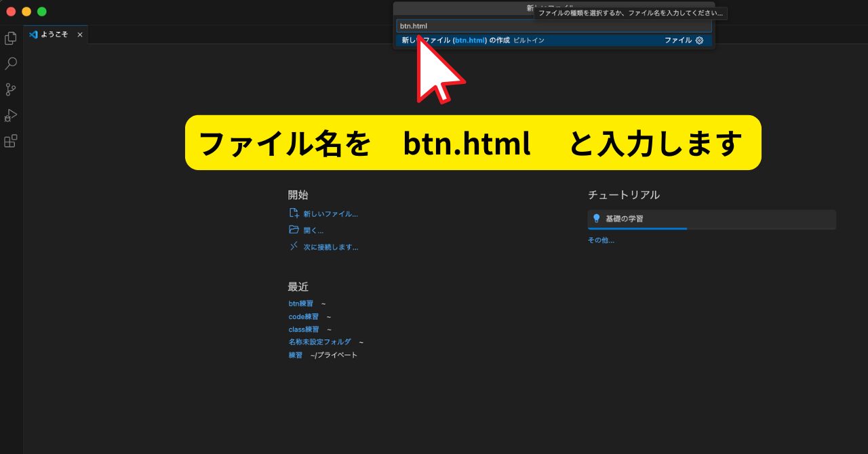Click the gear icon beside ファイル in quick pick
Image resolution: width=868 pixels, height=454 pixels.
click(x=698, y=40)
